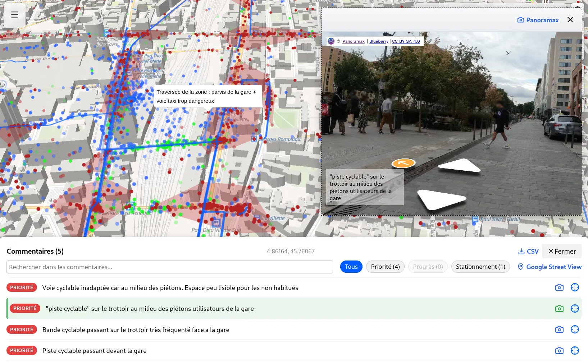Move forward using the white panorama arrow

[459, 166]
